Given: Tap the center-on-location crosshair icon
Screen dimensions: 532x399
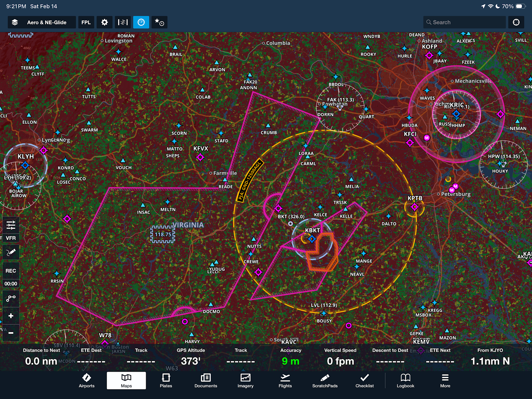Looking at the screenshot, I should (x=516, y=22).
